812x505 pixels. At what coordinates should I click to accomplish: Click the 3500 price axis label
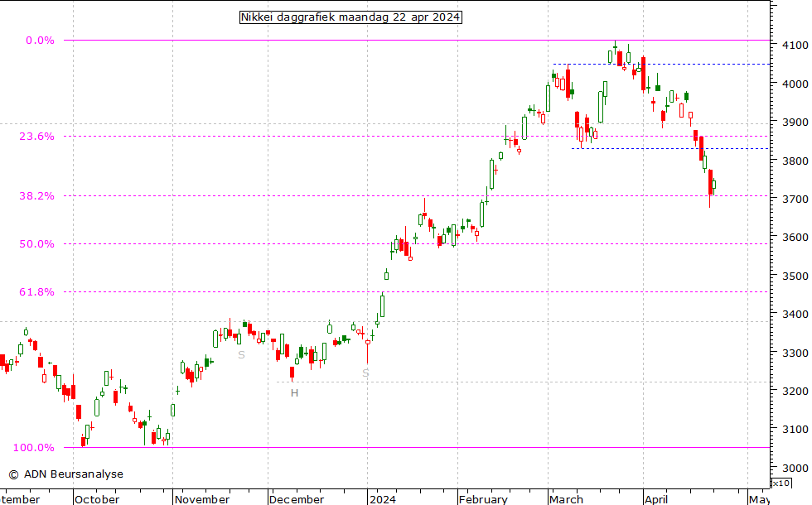(x=795, y=276)
